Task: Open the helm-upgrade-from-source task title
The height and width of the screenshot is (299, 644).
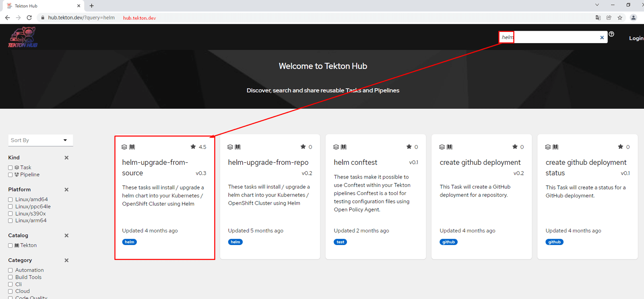Action: click(x=155, y=168)
